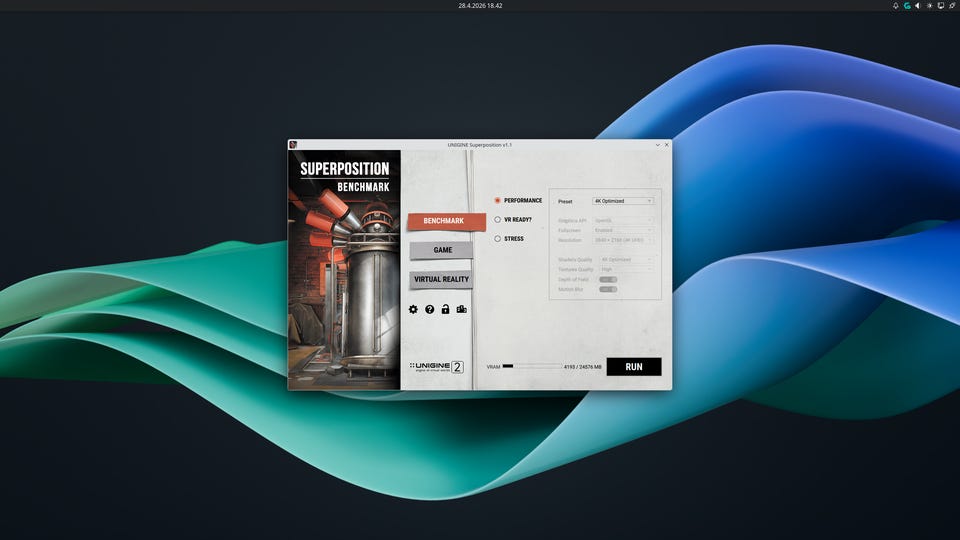Screen dimensions: 960x540
Task: Open the Textures Quality dropdown
Action: click(x=626, y=269)
